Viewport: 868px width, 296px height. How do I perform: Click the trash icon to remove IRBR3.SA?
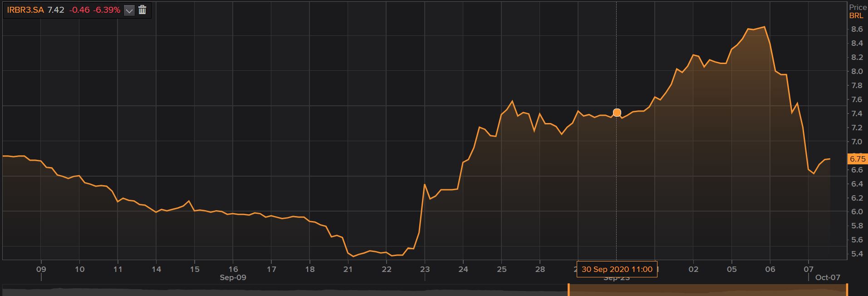tap(142, 10)
